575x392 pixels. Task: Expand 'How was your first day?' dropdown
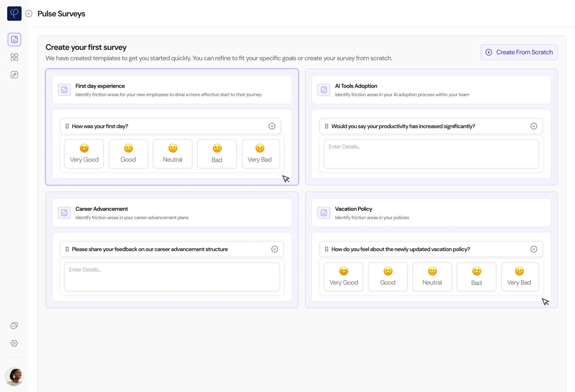tap(272, 126)
